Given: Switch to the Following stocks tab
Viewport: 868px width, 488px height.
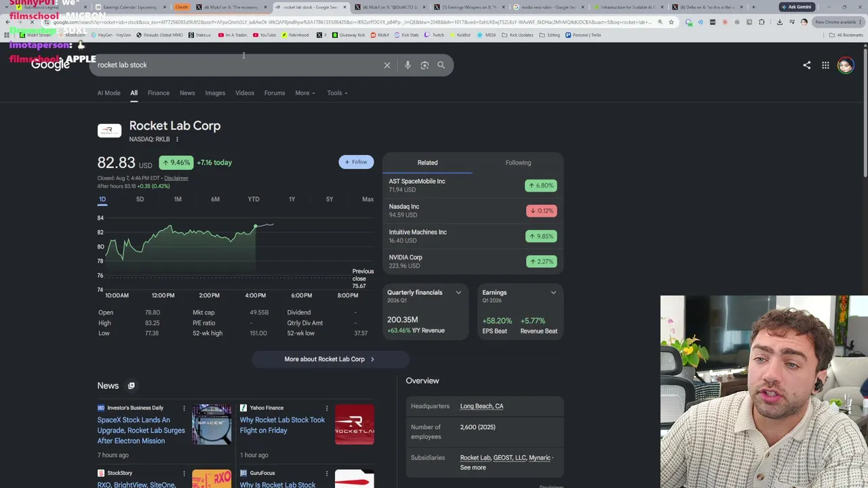Looking at the screenshot, I should 518,163.
